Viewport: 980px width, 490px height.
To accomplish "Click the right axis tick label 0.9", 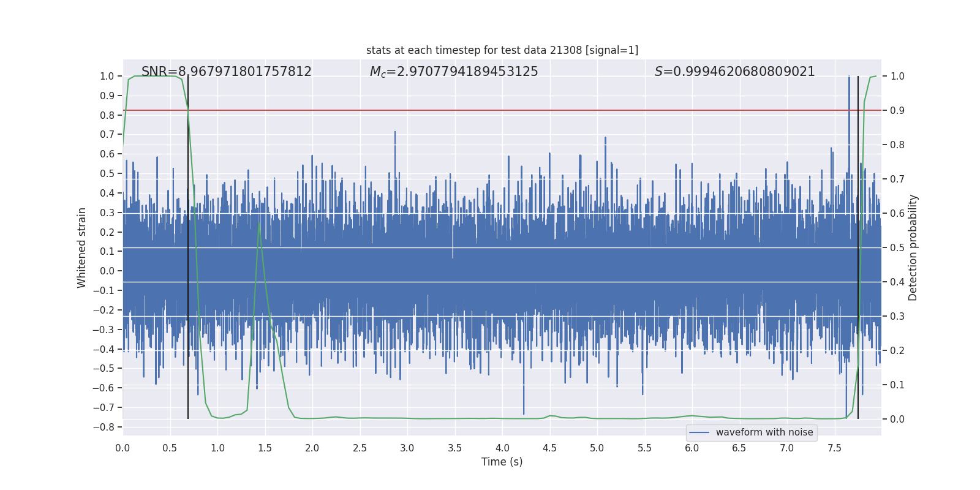I will (x=897, y=111).
